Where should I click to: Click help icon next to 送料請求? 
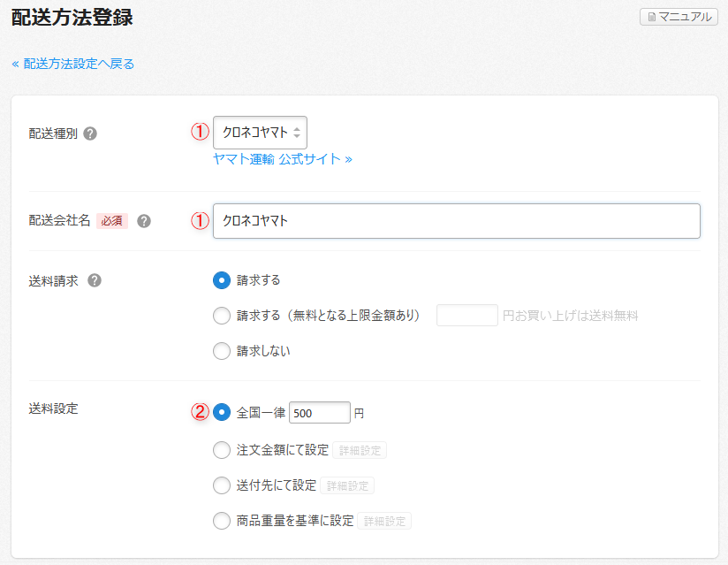tap(95, 280)
